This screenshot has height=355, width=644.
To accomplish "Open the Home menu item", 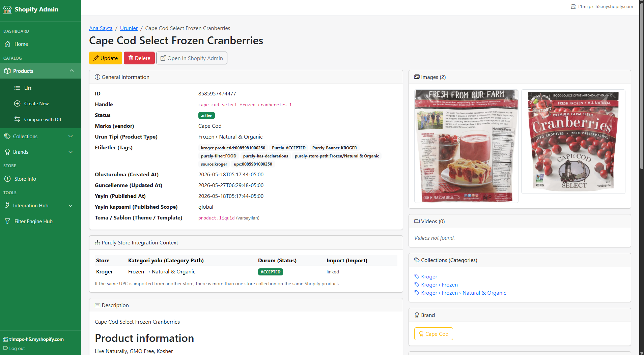I will (x=40, y=44).
